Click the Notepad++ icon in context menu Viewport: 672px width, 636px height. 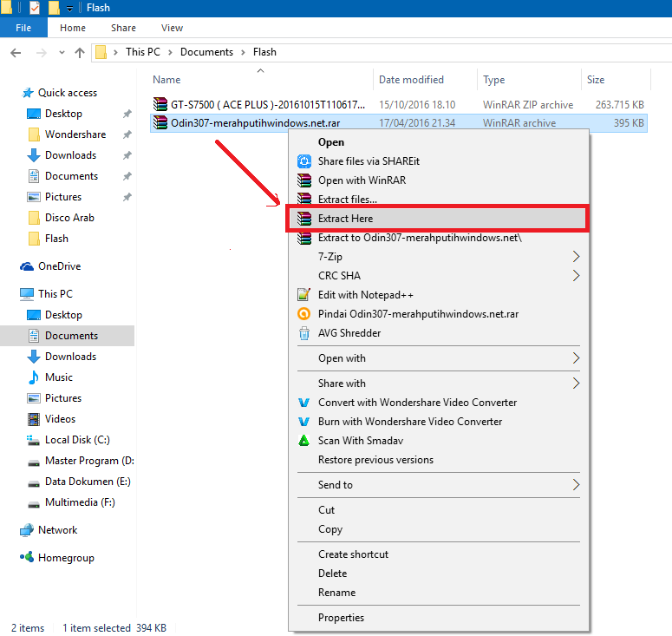click(x=303, y=295)
